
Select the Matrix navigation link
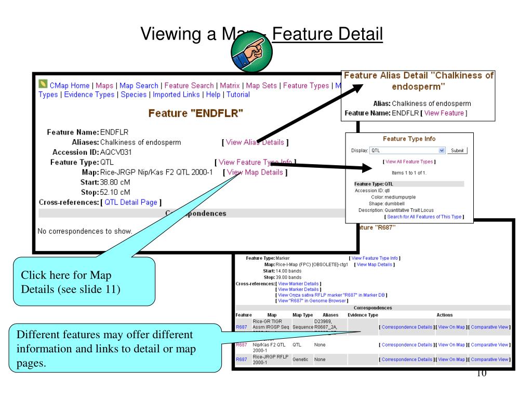click(x=230, y=86)
